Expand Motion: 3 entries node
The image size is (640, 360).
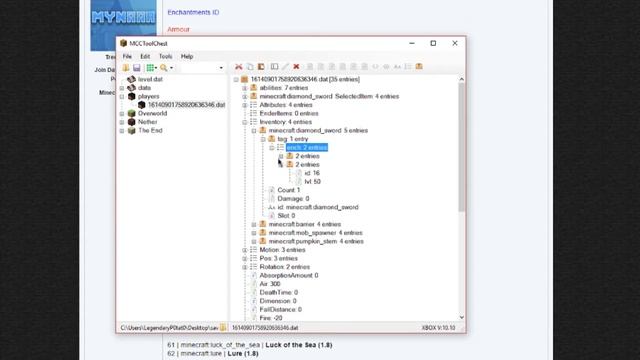tap(244, 250)
